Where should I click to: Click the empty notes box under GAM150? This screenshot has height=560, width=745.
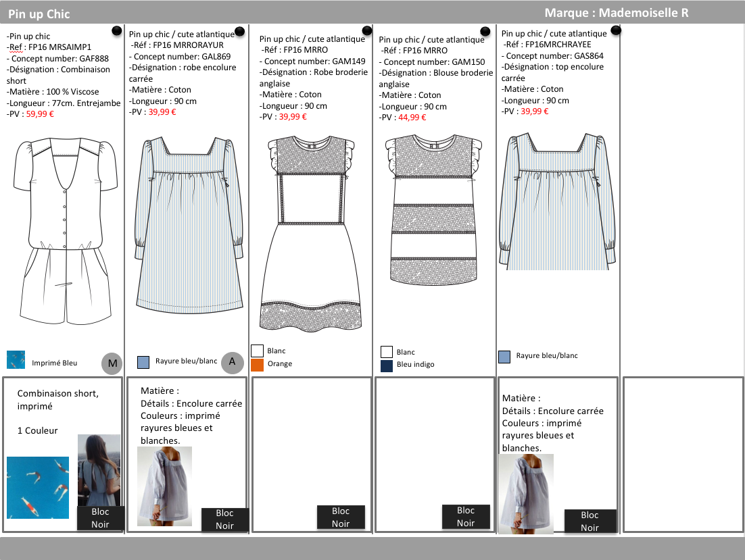[435, 455]
